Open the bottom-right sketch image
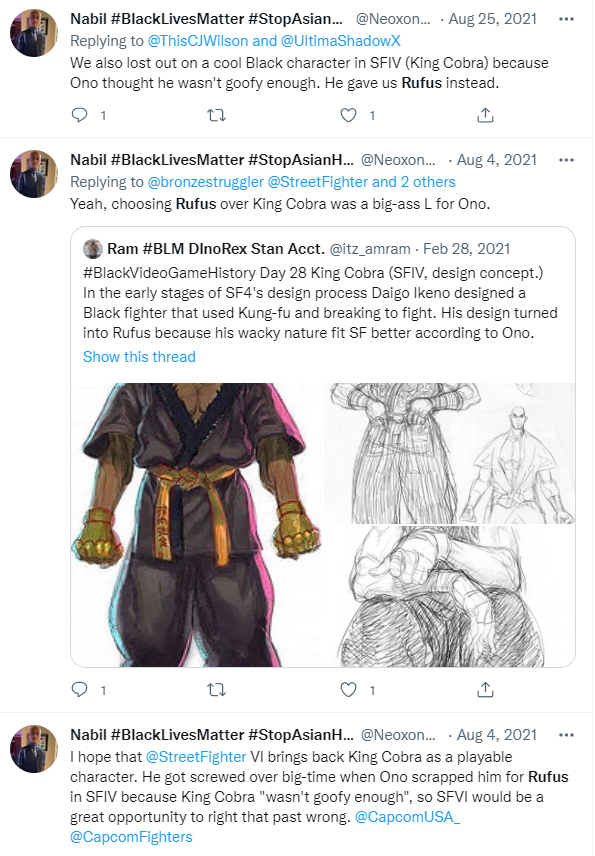595x856 pixels. pyautogui.click(x=449, y=596)
